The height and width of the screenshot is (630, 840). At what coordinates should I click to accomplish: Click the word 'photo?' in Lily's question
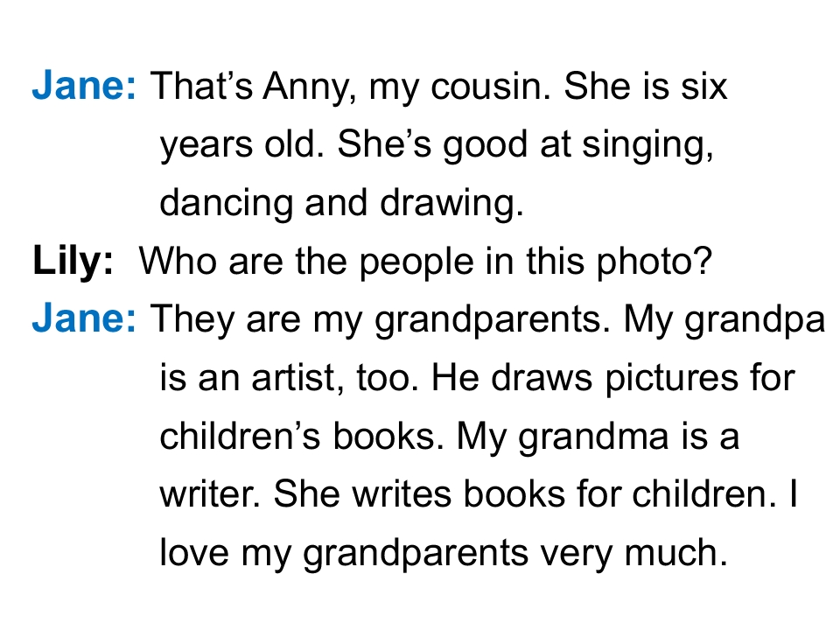point(654,263)
